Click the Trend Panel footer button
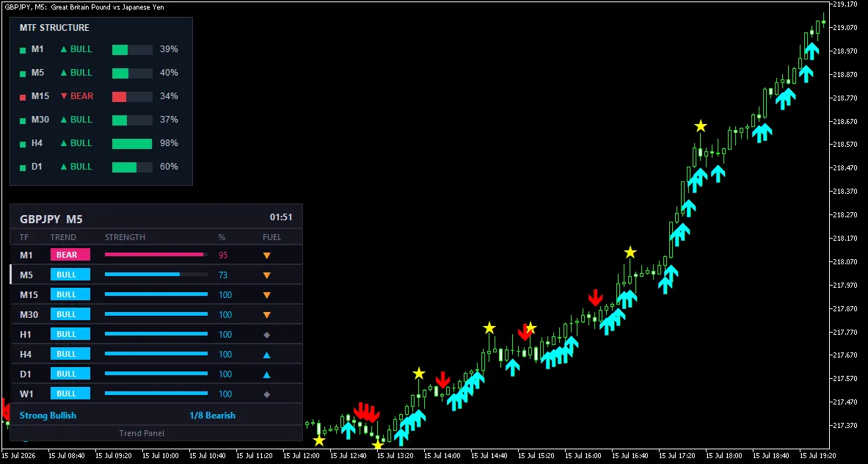This screenshot has height=464, width=868. pos(142,433)
